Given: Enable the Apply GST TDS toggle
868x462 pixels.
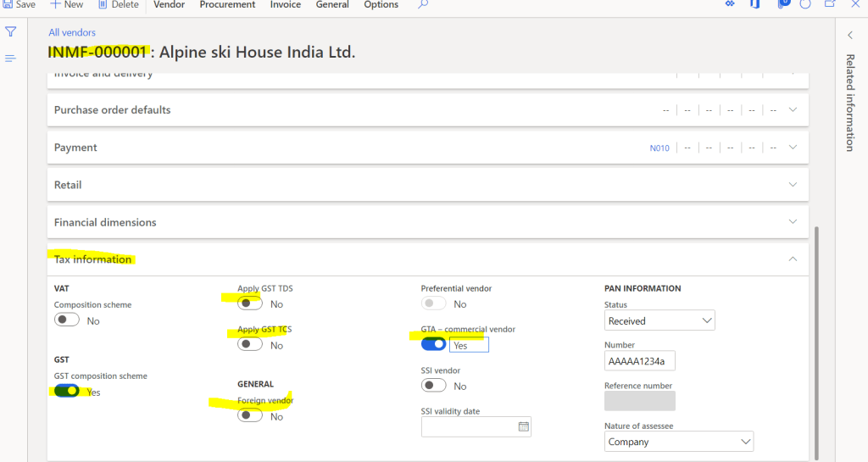Looking at the screenshot, I should tap(249, 303).
